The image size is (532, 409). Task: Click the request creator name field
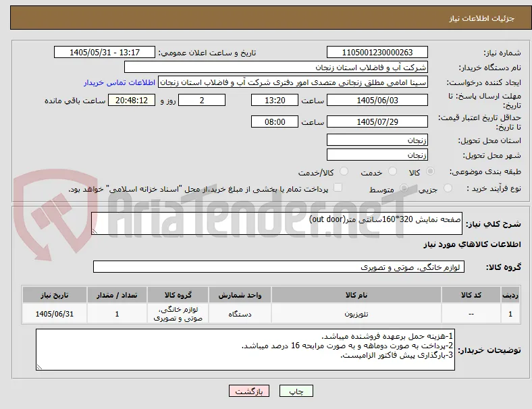pyautogui.click(x=293, y=82)
